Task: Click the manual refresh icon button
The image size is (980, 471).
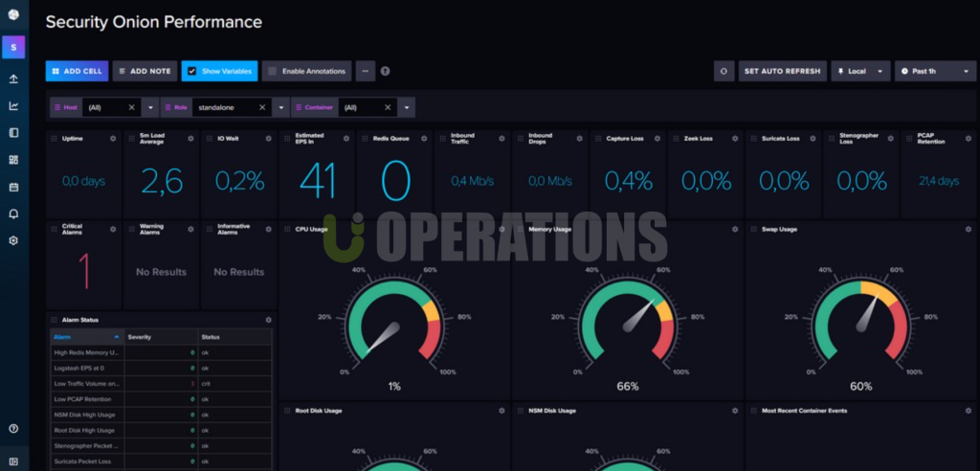Action: click(x=724, y=71)
